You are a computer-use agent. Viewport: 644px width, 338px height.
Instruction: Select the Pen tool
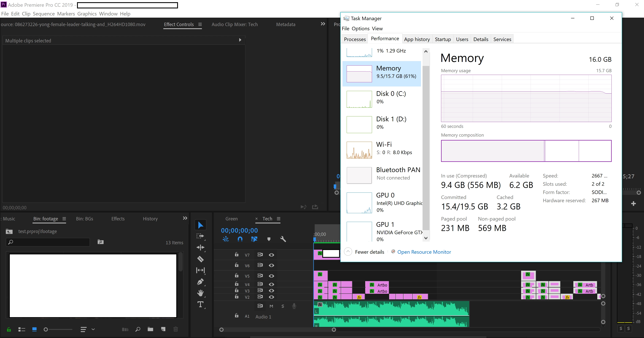(200, 282)
